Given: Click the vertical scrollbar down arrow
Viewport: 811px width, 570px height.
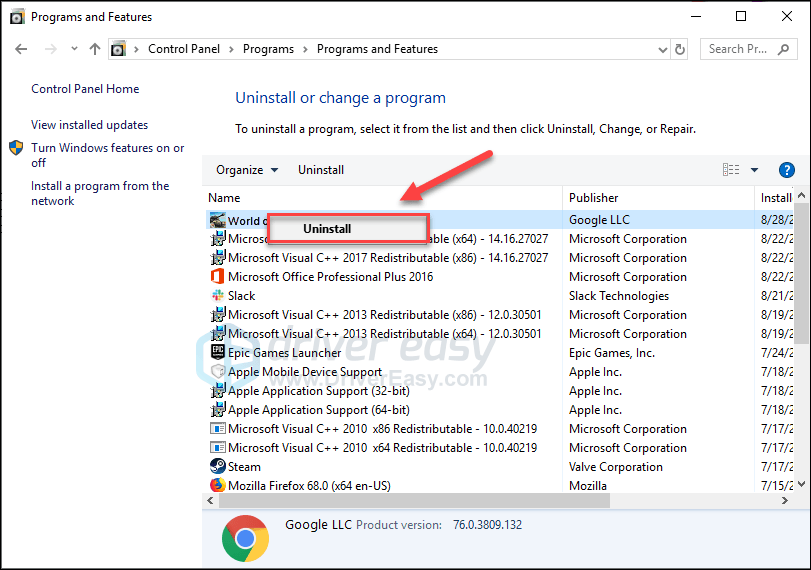Looking at the screenshot, I should coord(802,484).
